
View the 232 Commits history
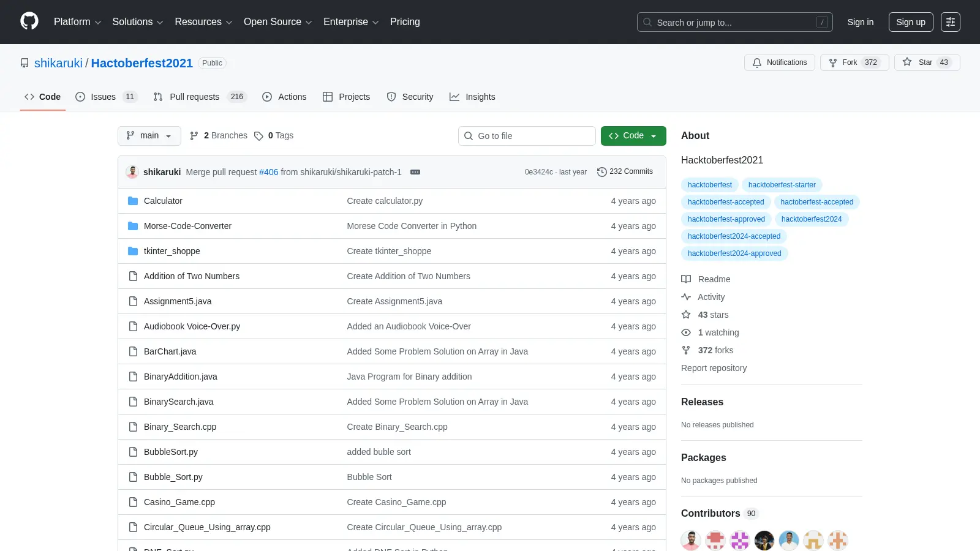[x=625, y=172]
